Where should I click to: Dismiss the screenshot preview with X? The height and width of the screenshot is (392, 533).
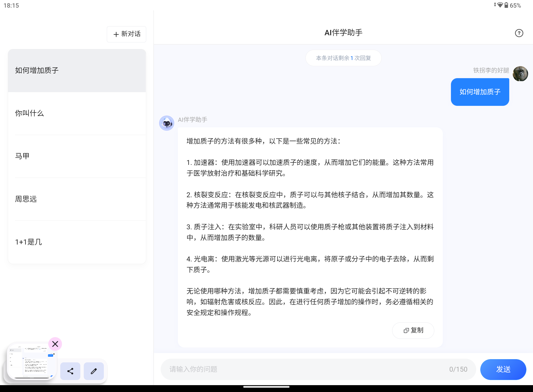click(x=55, y=344)
